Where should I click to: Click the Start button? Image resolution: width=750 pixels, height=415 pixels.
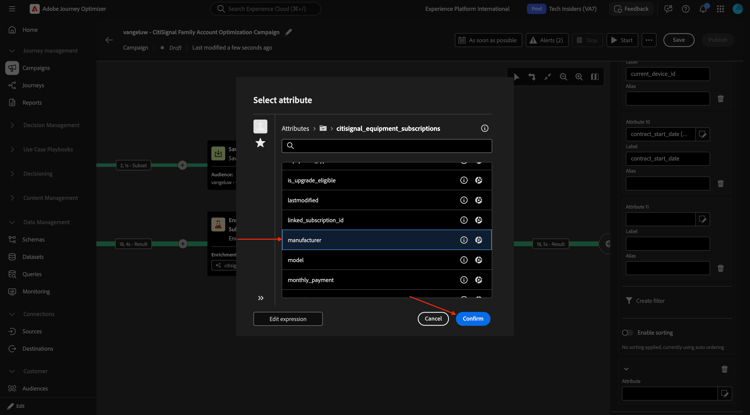622,40
